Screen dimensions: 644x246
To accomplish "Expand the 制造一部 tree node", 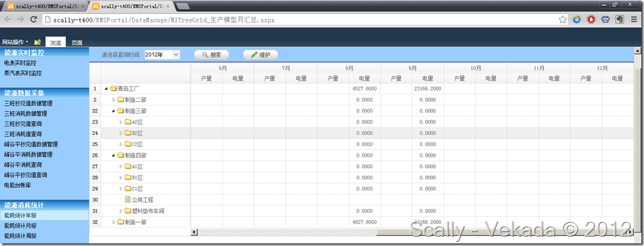I will tap(114, 222).
